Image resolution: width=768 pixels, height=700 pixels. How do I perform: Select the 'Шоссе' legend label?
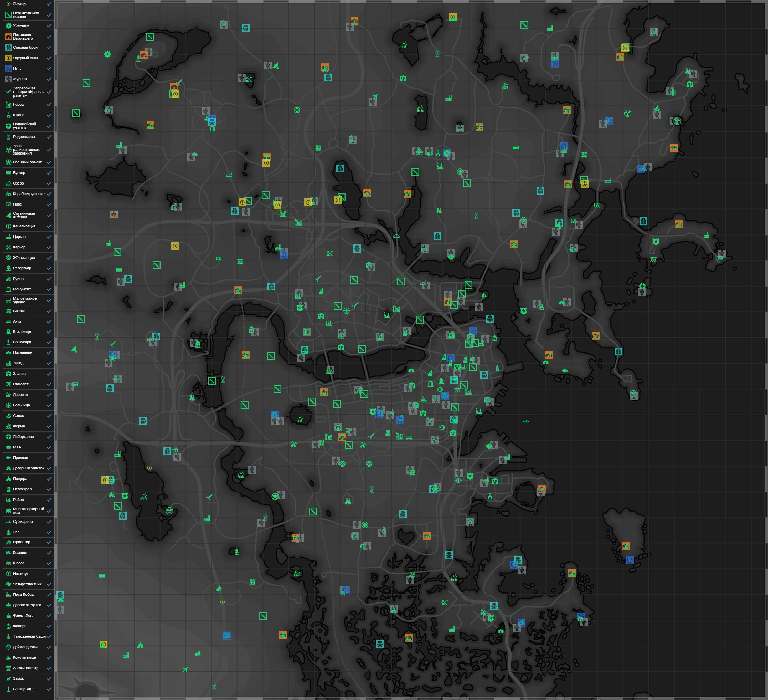pyautogui.click(x=19, y=563)
